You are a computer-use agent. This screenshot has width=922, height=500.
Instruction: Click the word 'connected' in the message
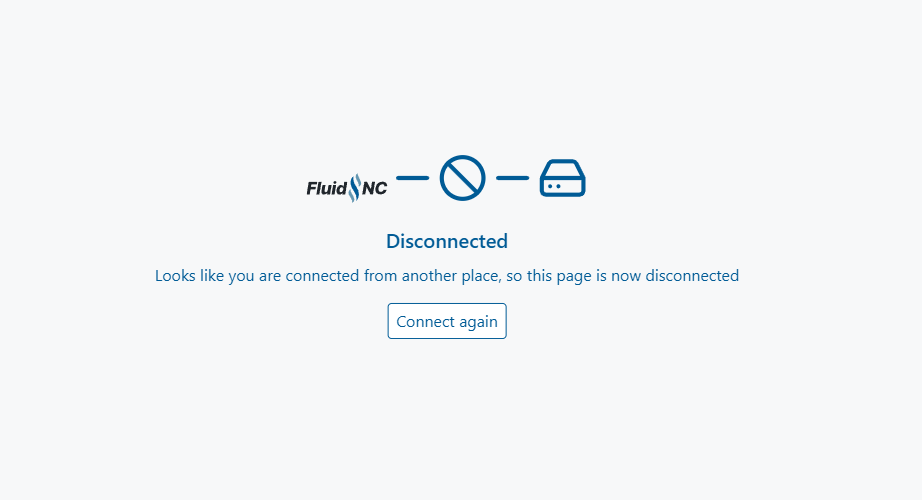tap(322, 276)
